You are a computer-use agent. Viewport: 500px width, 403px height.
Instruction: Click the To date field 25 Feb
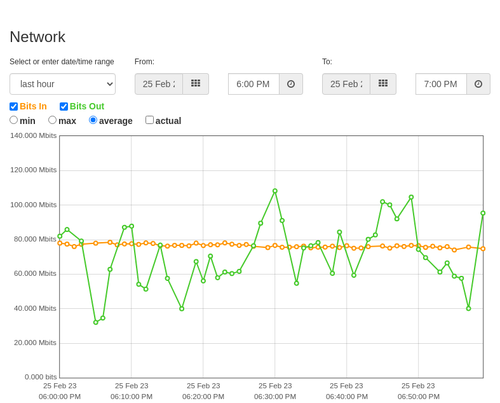[346, 84]
